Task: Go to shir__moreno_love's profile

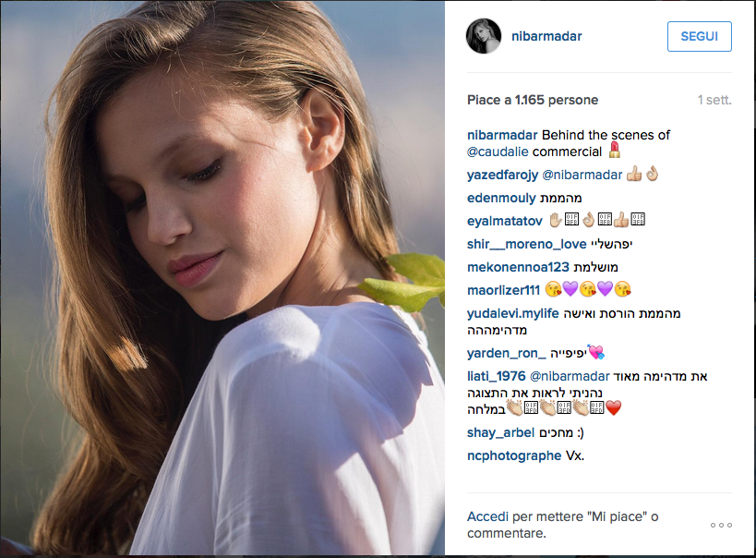Action: (x=527, y=244)
